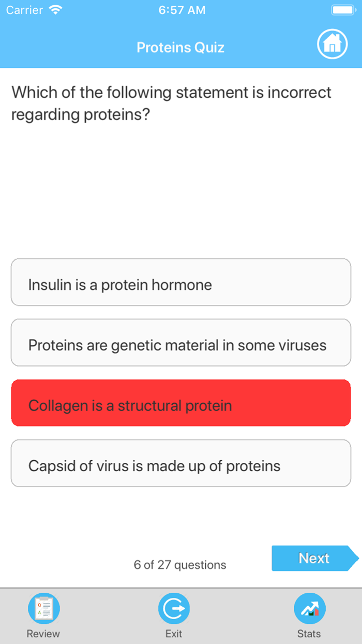
Task: Choose 'Proteins are genetic material in some viruses'
Action: pos(180,343)
